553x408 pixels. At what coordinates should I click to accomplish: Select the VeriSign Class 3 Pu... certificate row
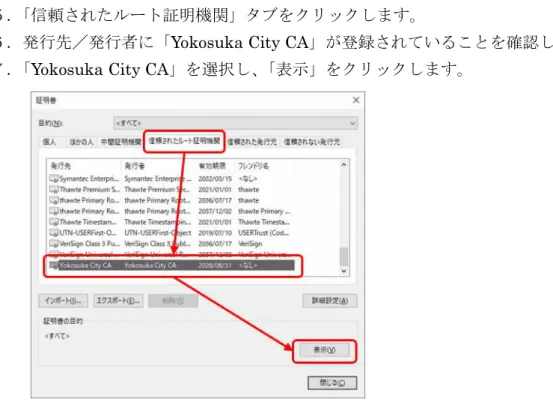(171, 244)
